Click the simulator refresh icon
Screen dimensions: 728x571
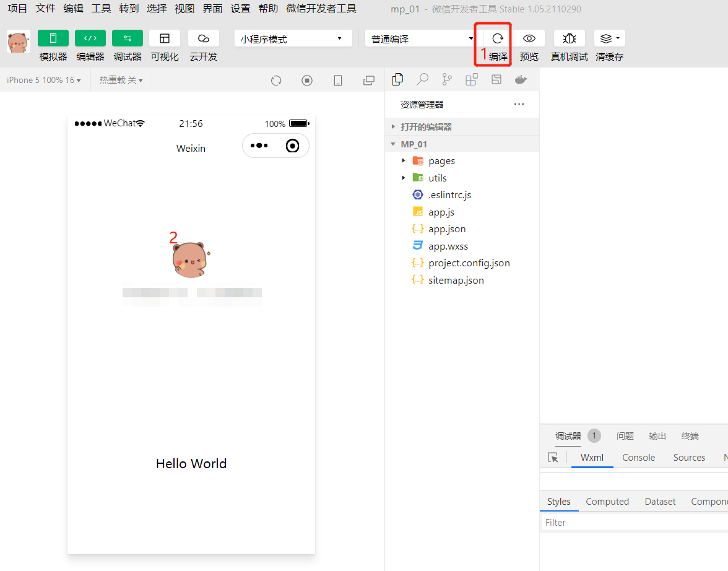[x=276, y=81]
